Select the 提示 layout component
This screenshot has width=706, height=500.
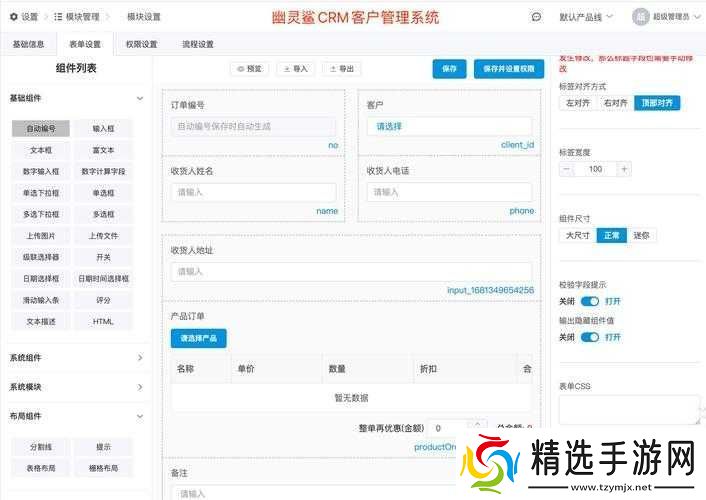[104, 447]
